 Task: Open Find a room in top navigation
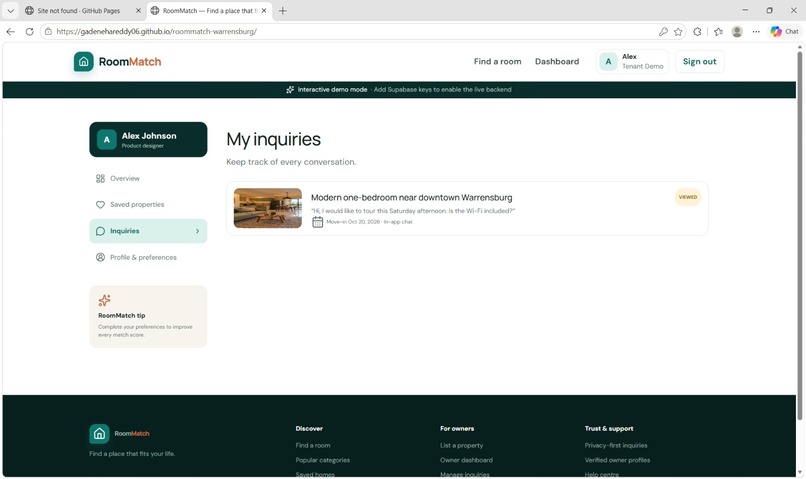[498, 62]
